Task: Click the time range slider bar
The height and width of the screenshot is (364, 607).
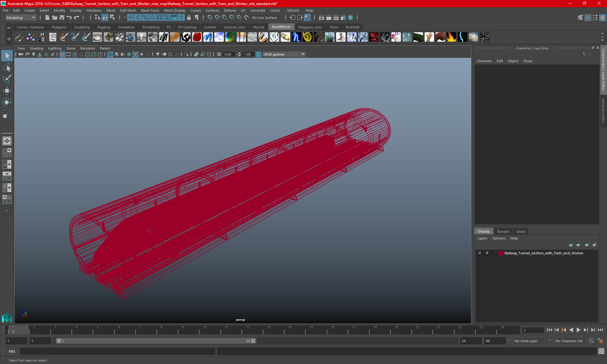Action: [x=156, y=341]
